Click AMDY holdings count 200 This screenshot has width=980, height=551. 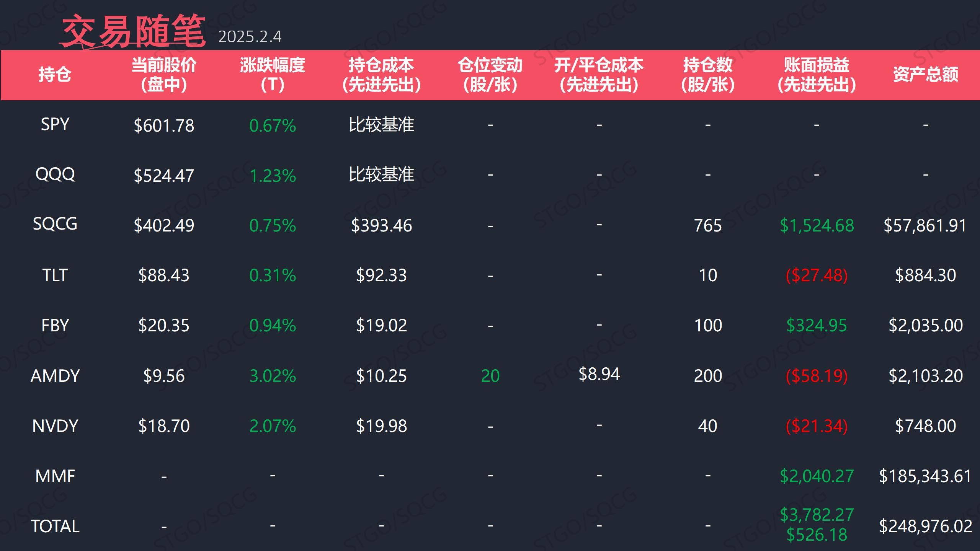[708, 376]
